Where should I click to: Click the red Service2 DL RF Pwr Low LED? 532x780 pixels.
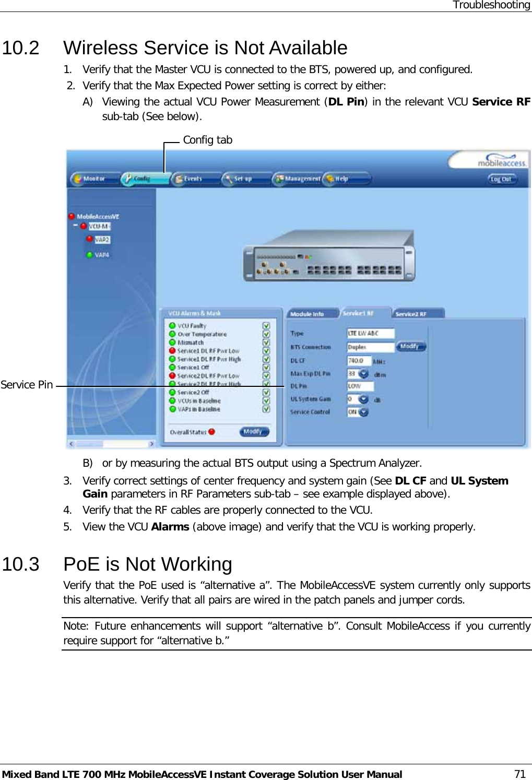172,376
